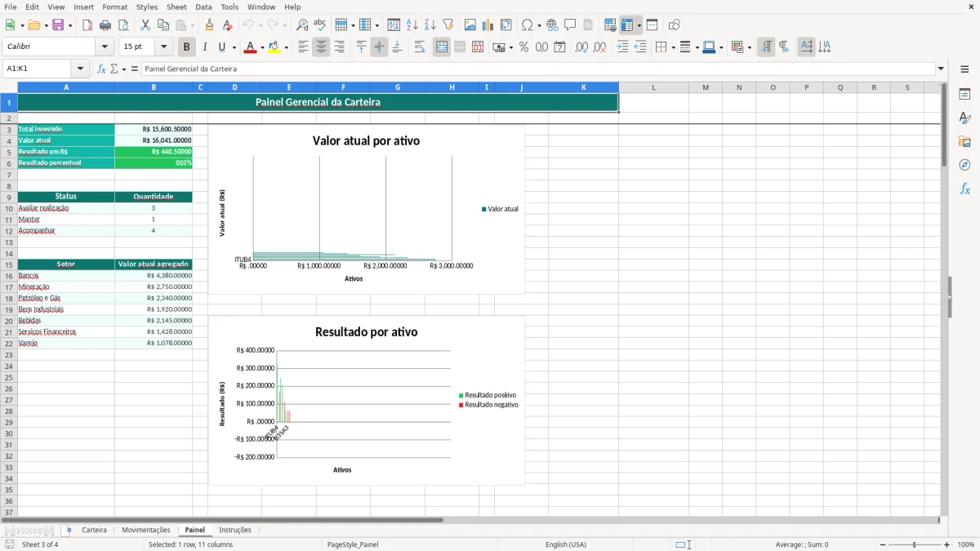Click the zoom in plus button
Screen dimensions: 980x551
coord(947,544)
